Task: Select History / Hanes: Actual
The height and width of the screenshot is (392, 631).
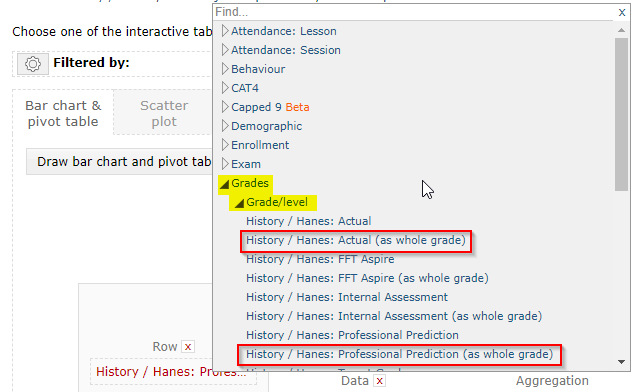Action: click(x=308, y=221)
